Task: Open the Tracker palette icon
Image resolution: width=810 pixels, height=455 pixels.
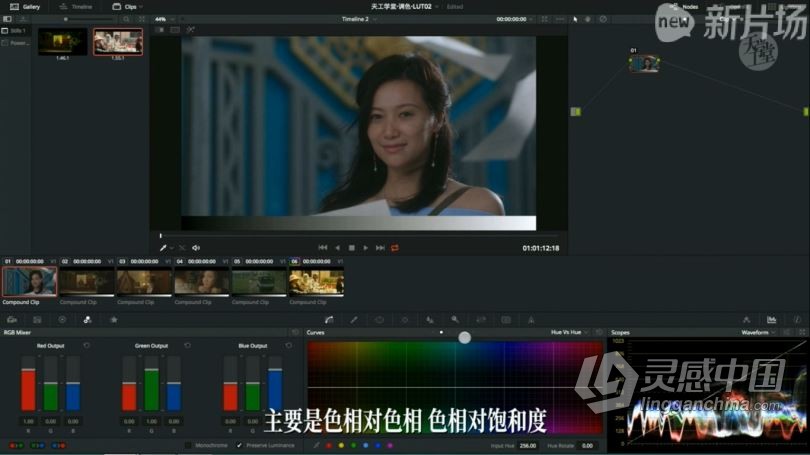Action: coord(404,320)
